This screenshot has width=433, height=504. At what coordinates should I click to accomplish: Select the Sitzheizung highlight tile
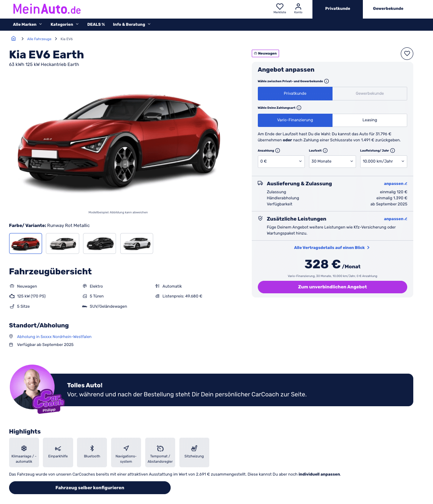[194, 452]
